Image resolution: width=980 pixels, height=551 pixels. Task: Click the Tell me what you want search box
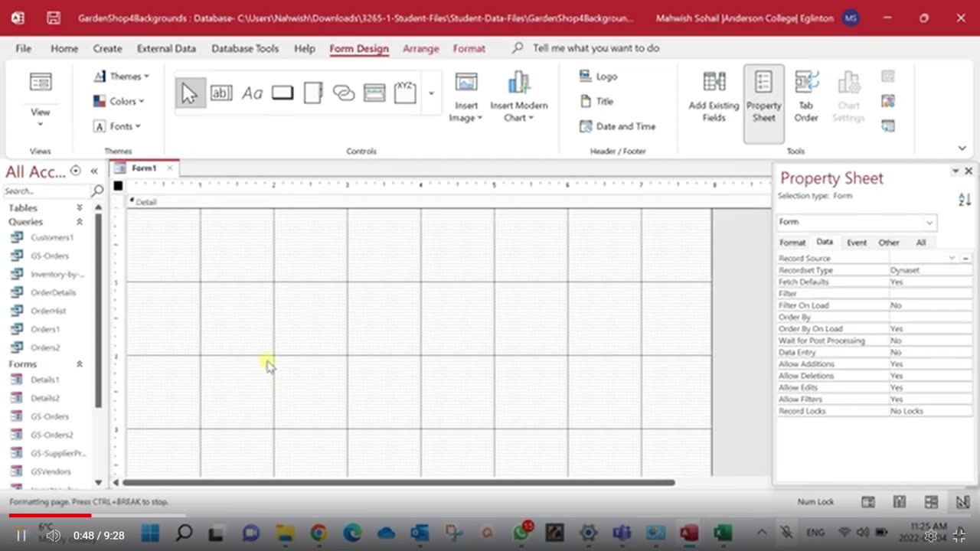tap(596, 48)
